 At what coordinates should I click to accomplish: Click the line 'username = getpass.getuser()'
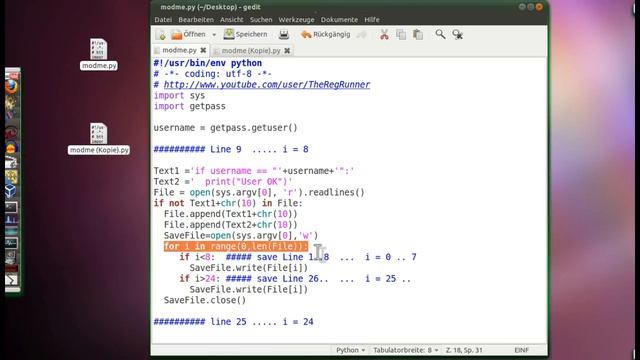coord(226,128)
